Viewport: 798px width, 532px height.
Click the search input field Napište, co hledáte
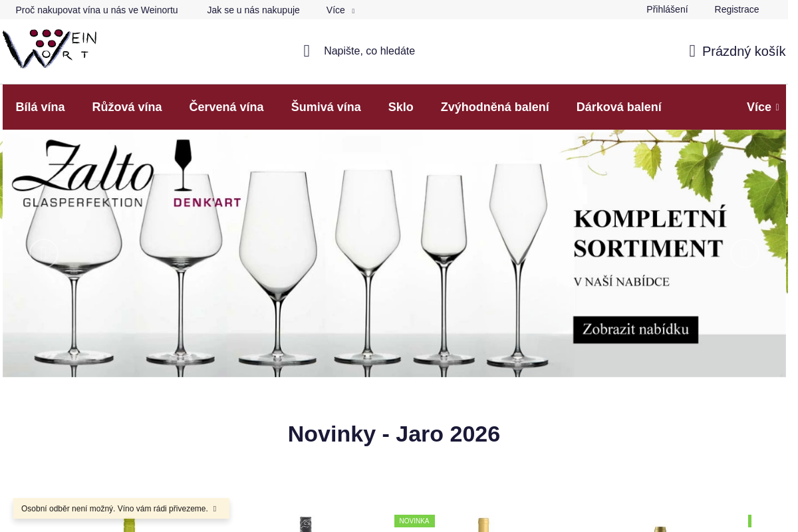(369, 51)
